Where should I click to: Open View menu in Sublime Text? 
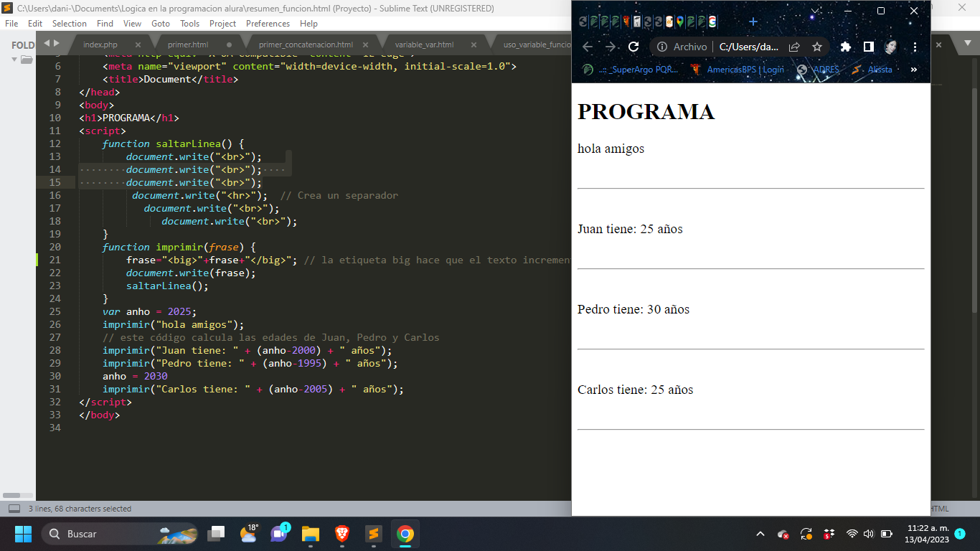(132, 23)
